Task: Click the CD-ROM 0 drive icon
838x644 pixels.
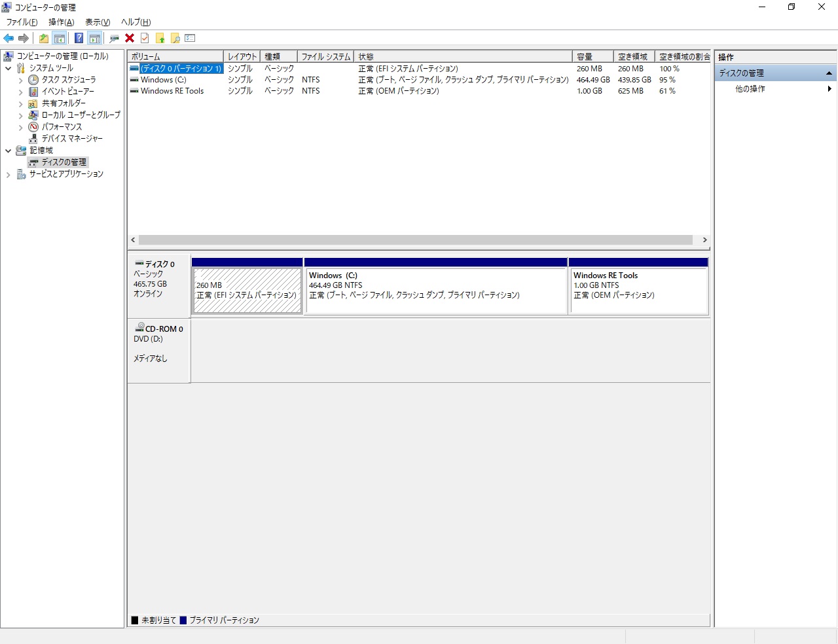Action: [x=139, y=325]
